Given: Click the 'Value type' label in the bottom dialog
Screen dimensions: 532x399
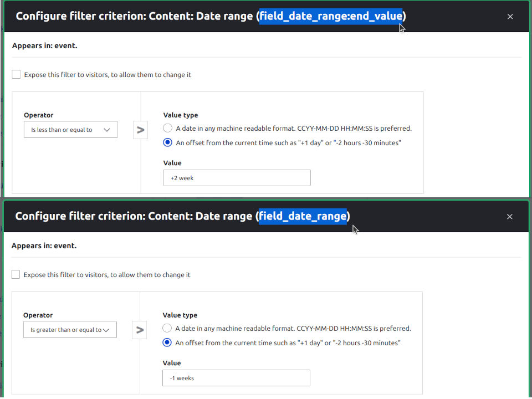Looking at the screenshot, I should pos(180,315).
